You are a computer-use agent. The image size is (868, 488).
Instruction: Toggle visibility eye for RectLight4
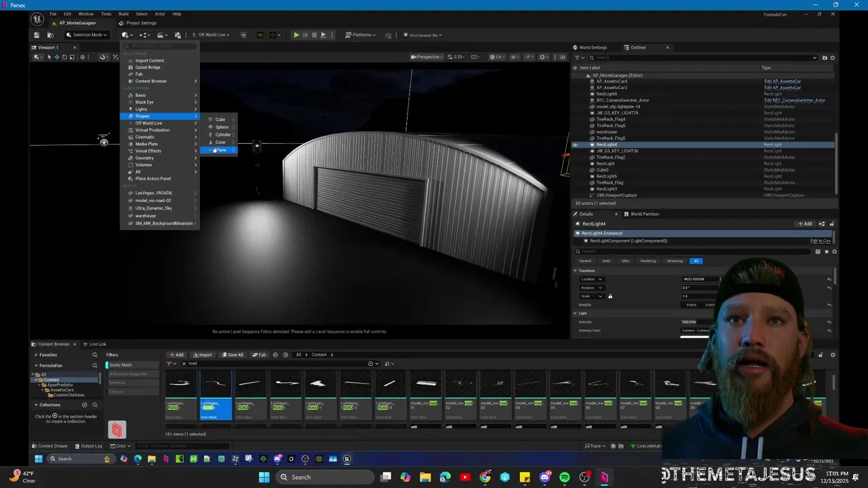tap(575, 144)
